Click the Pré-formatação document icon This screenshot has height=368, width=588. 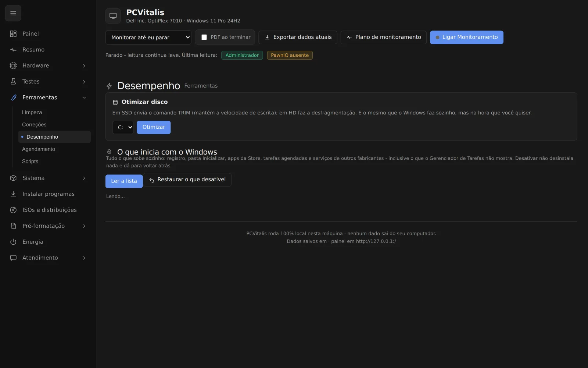click(13, 226)
